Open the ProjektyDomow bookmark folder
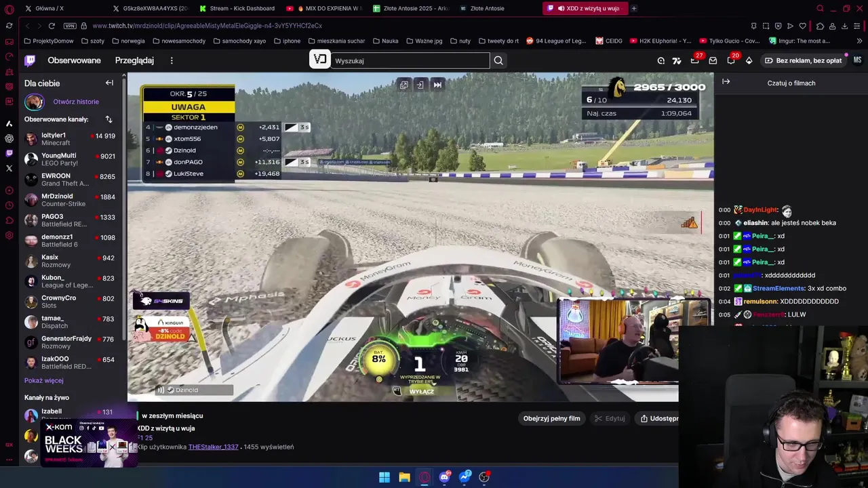This screenshot has height=488, width=868. tap(49, 41)
